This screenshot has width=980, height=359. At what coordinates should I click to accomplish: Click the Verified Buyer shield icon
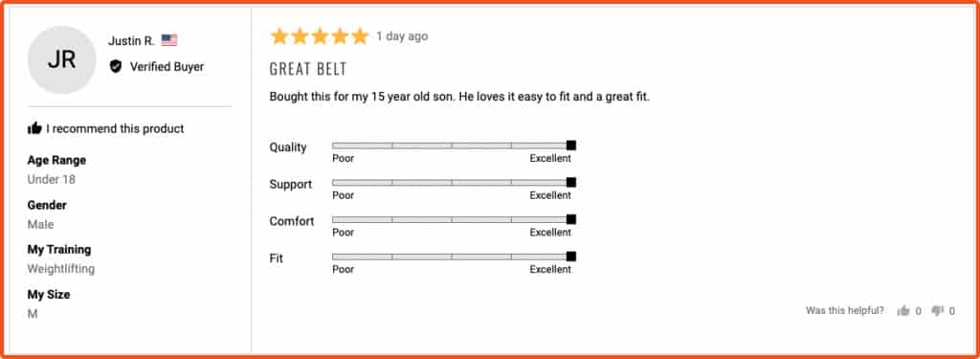(116, 66)
